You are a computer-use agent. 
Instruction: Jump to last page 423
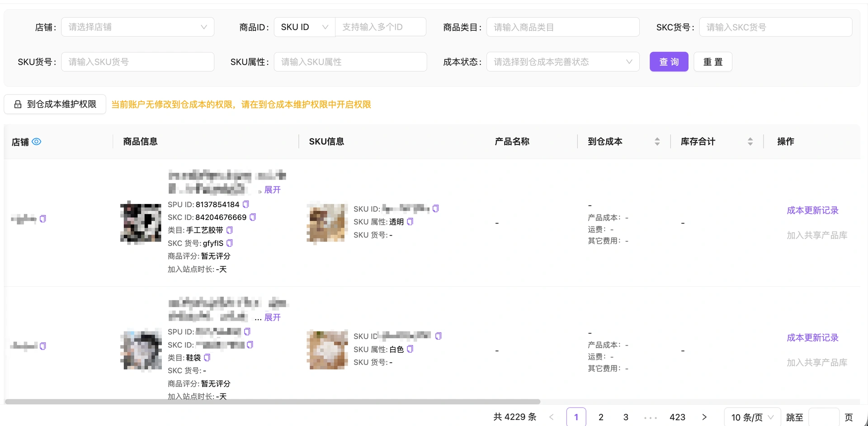click(677, 417)
